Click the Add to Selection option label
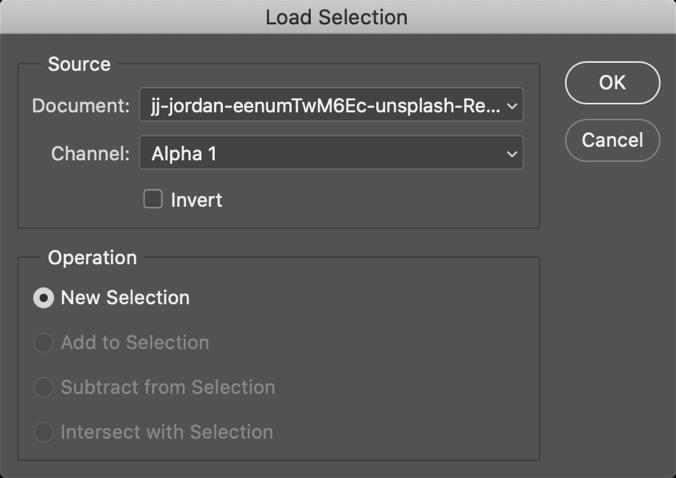The width and height of the screenshot is (676, 478). [135, 343]
